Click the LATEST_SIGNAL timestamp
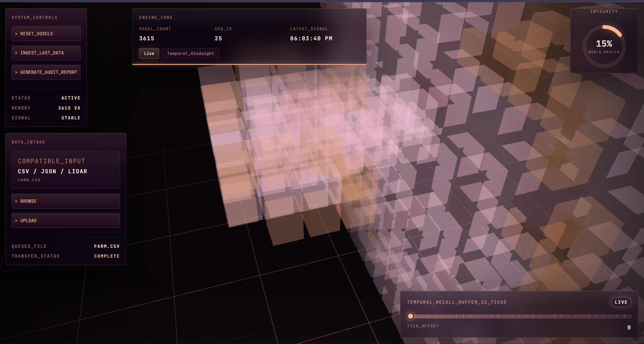 click(x=311, y=39)
